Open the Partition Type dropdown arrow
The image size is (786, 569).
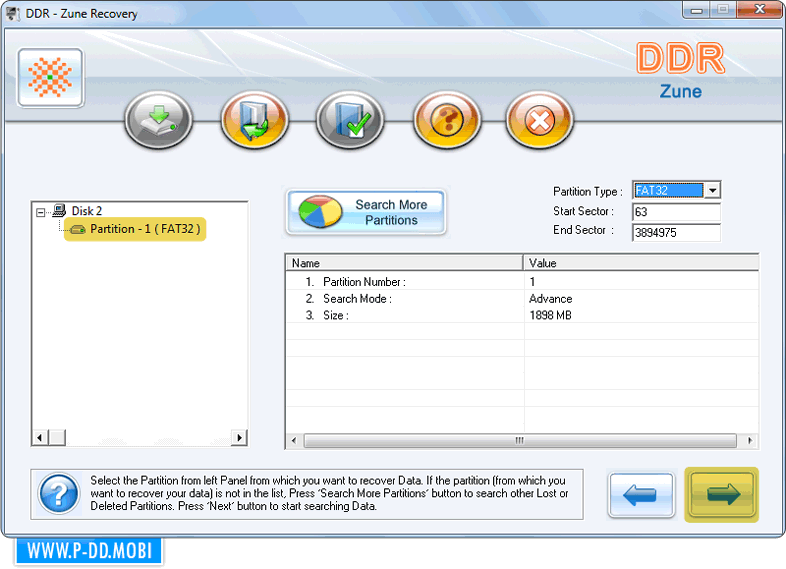click(x=712, y=191)
